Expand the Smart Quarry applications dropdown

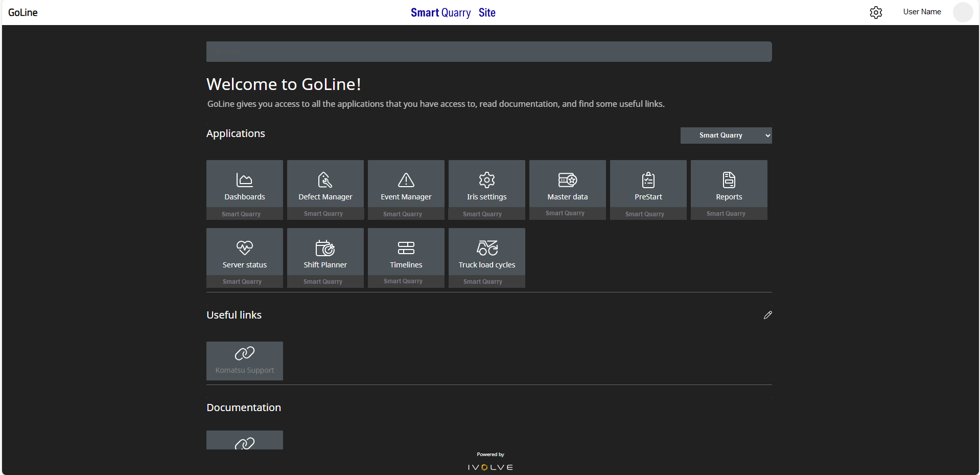click(726, 135)
